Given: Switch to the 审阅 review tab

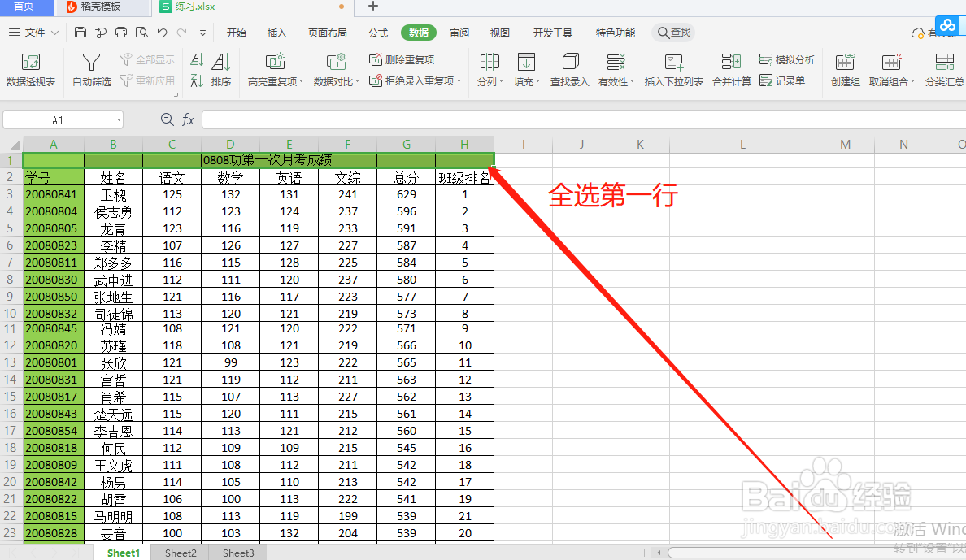Looking at the screenshot, I should (x=459, y=33).
